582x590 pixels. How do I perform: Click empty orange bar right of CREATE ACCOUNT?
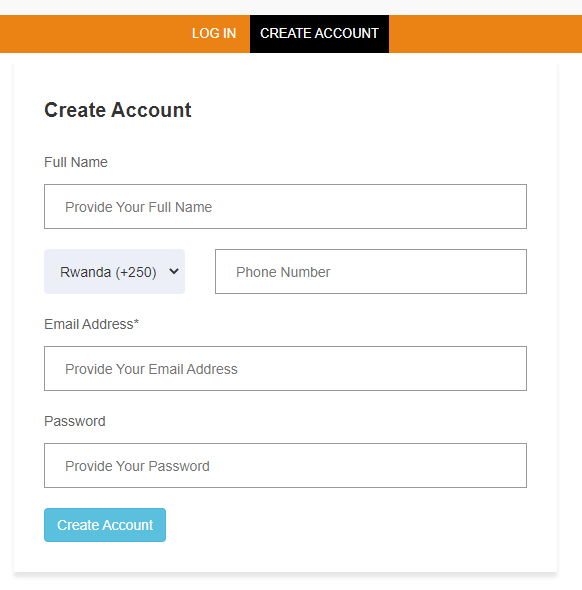tap(485, 34)
